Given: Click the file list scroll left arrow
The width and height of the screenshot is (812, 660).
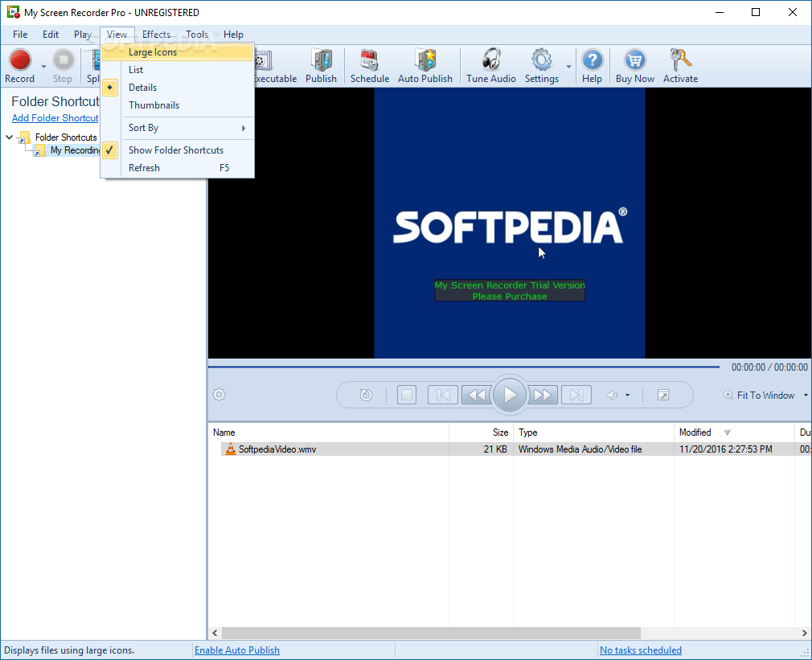Looking at the screenshot, I should click(215, 633).
